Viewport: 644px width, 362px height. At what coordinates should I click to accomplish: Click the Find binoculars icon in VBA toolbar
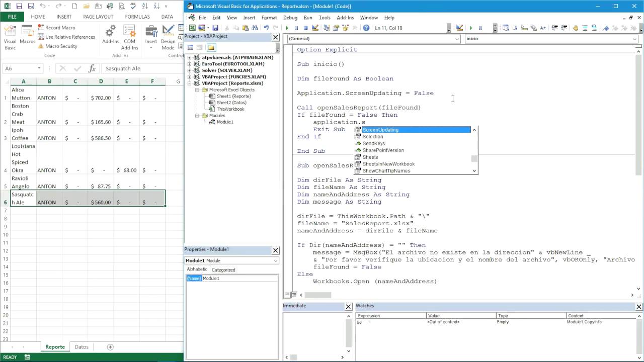coord(255,28)
